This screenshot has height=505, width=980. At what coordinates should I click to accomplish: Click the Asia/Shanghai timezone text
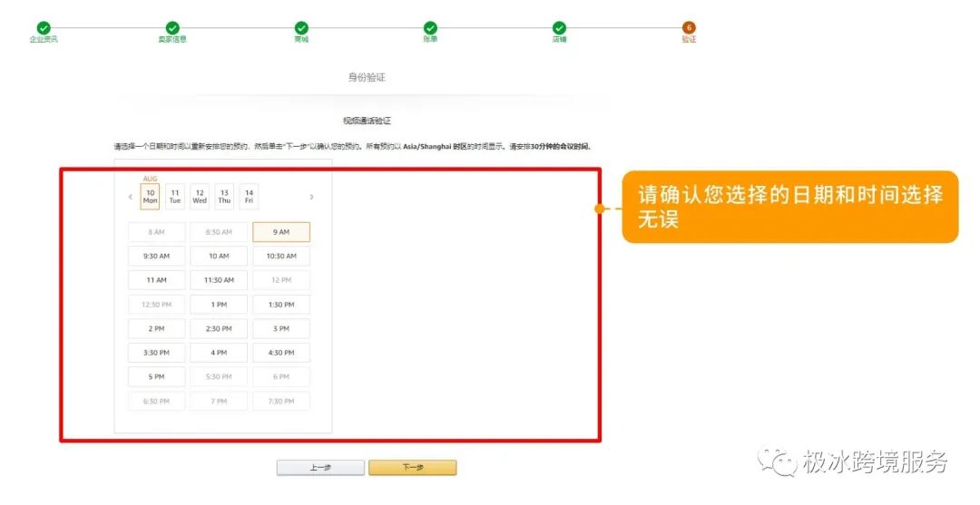(x=426, y=147)
